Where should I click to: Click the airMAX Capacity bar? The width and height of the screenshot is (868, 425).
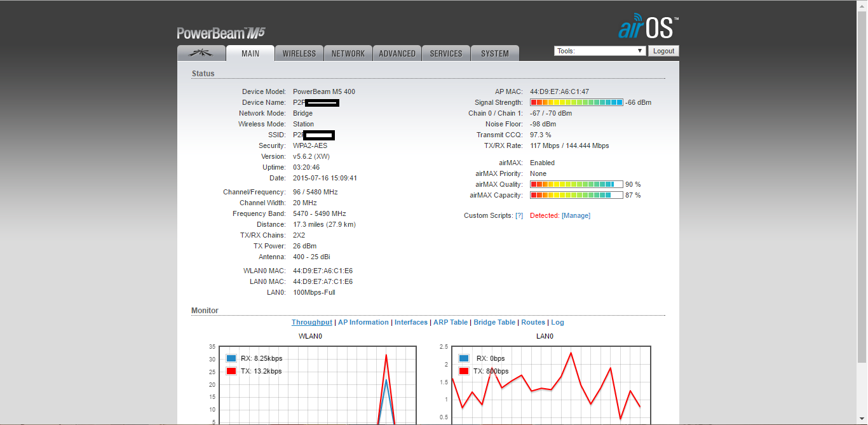pos(576,195)
